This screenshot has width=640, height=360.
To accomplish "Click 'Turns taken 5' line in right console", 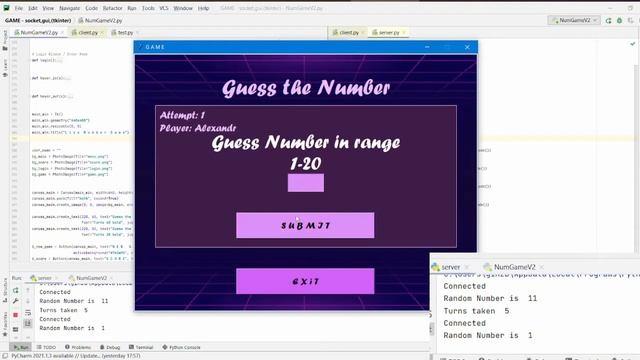I will coord(476,311).
